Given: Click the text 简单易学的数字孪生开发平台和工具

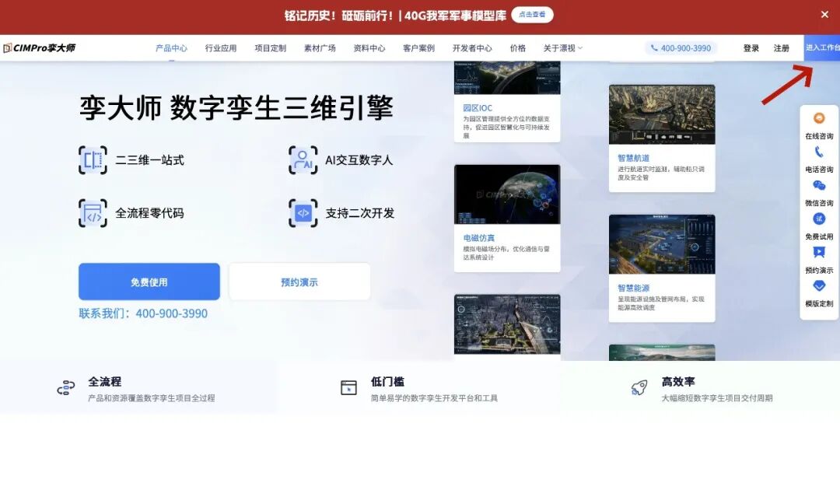Looking at the screenshot, I should click(435, 398).
